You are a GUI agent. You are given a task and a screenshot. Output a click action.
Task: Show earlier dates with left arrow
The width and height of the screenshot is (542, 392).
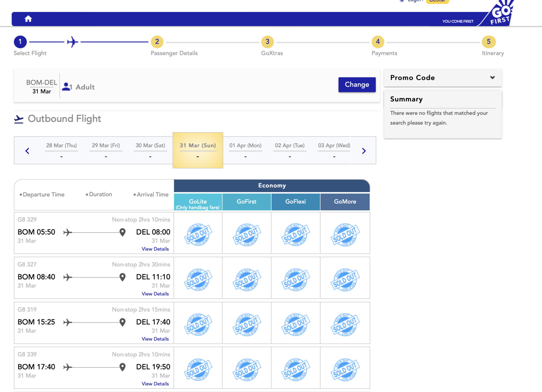click(27, 151)
